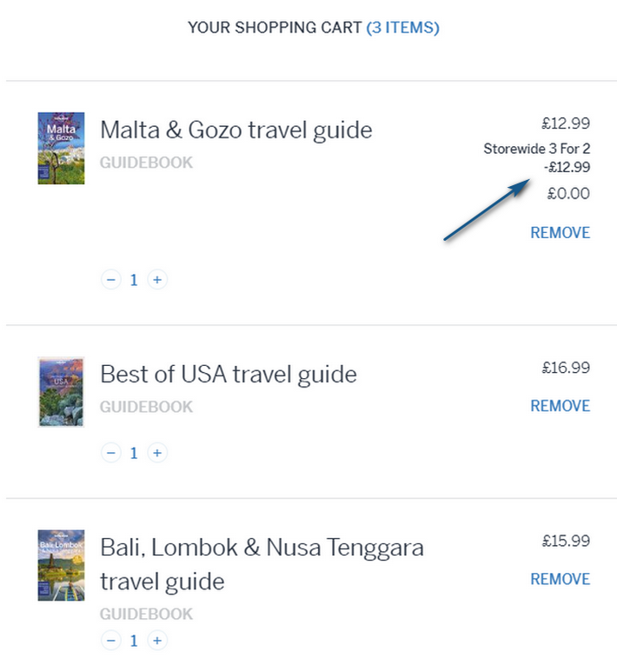Click the Bali, Lombok quantity number
Image resolution: width=617 pixels, height=672 pixels.
point(134,641)
